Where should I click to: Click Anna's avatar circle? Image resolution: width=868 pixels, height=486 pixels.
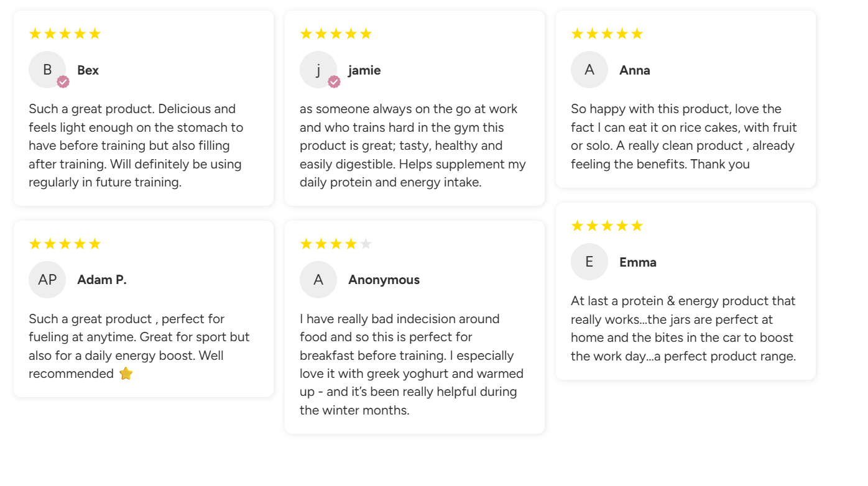[589, 70]
